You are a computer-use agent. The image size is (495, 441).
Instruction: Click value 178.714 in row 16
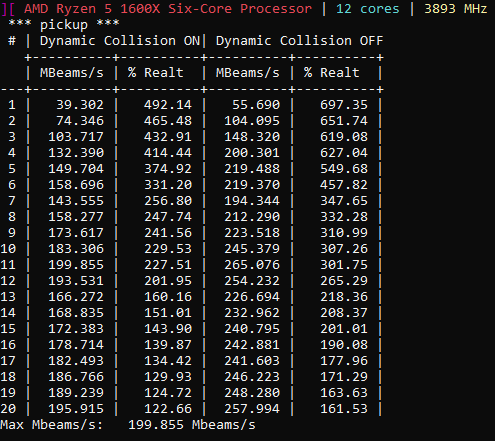click(x=76, y=345)
